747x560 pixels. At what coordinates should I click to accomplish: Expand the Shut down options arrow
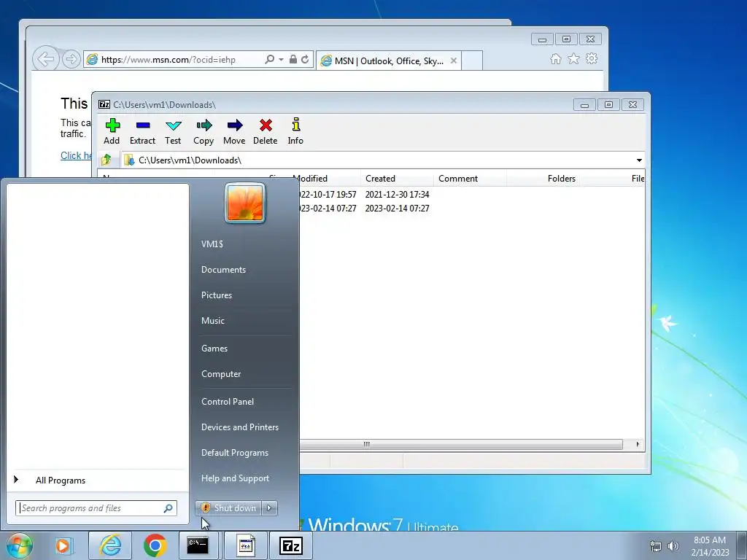269,508
